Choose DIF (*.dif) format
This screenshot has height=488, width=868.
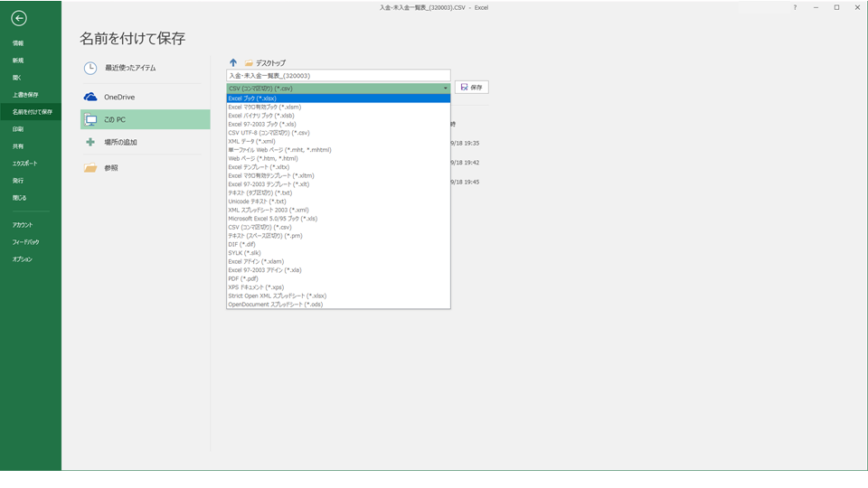coord(338,245)
